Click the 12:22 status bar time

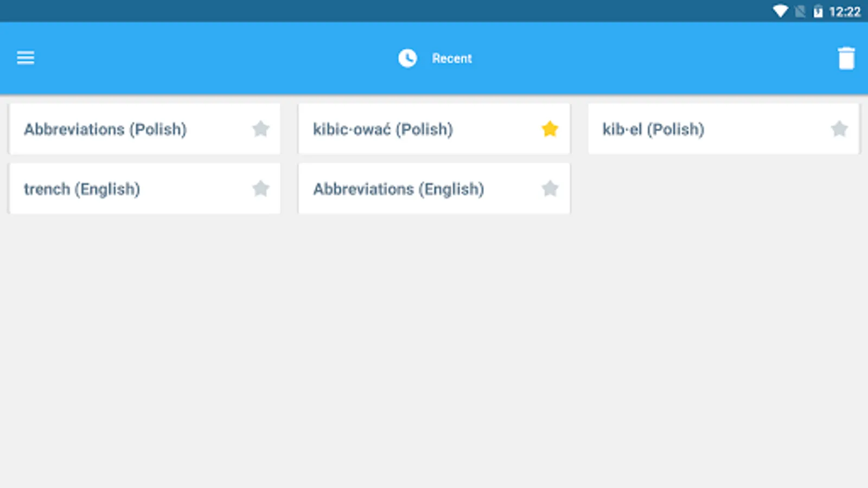point(845,11)
